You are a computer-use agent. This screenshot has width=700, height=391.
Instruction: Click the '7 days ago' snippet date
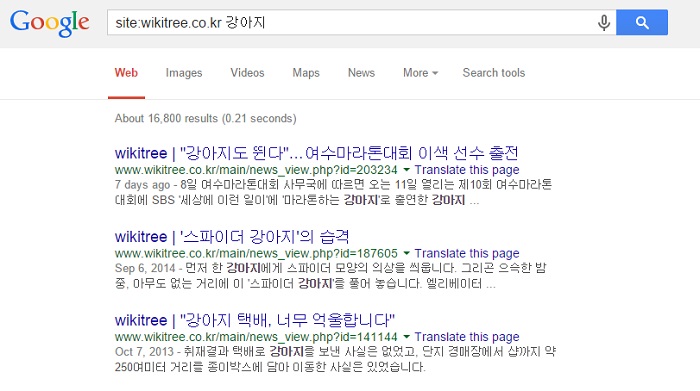pyautogui.click(x=142, y=185)
